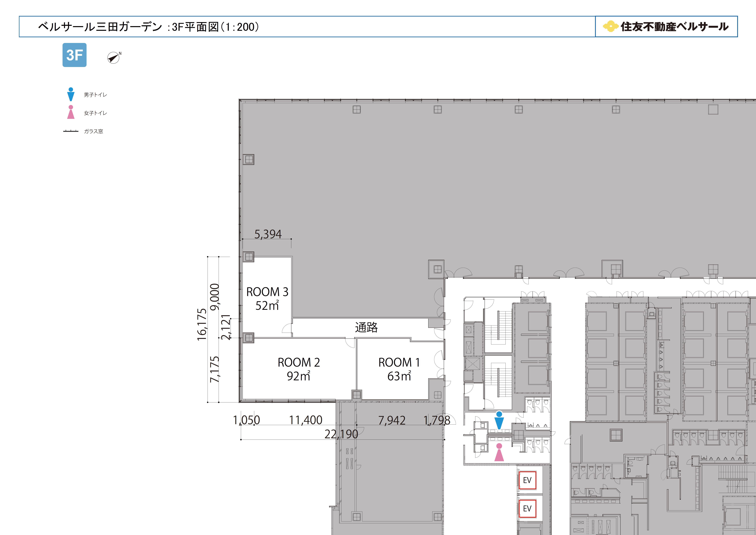Viewport: 756px width, 535px height.
Task: Click the ガラス窓 legend label
Action: click(x=93, y=131)
